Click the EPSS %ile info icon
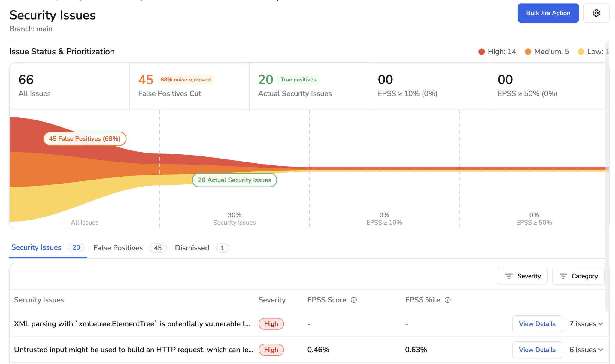 click(x=447, y=300)
